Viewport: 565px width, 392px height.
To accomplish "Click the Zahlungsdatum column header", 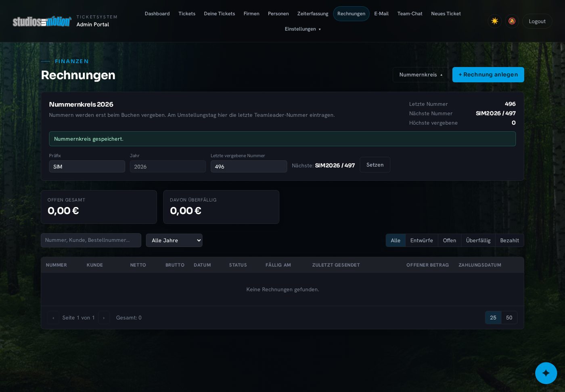I will [x=480, y=265].
